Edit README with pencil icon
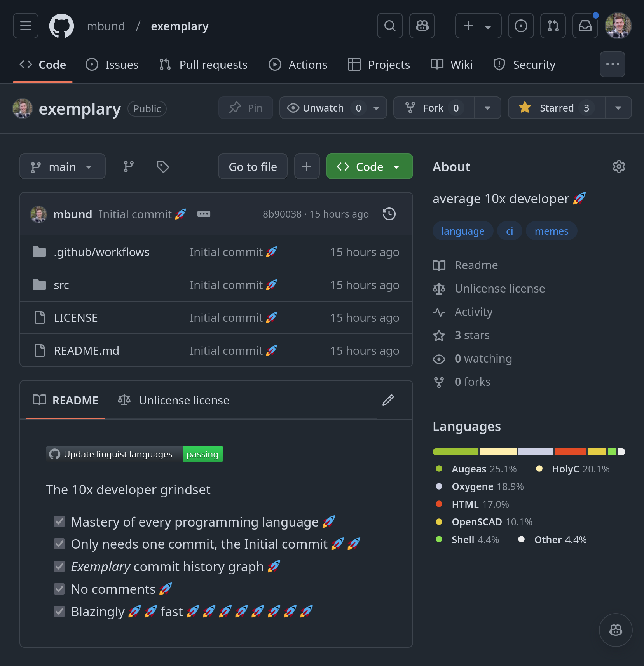This screenshot has width=644, height=666. coord(388,400)
